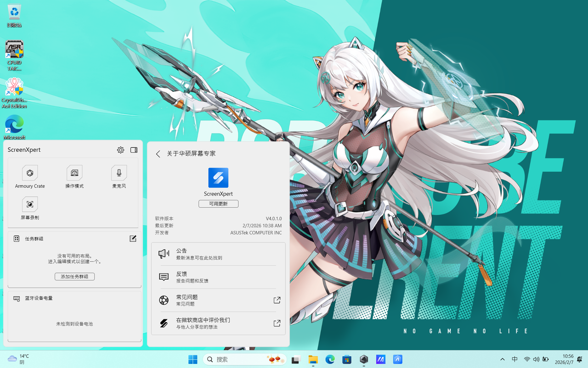Click 添加任务群组 button
588x368 pixels.
coord(74,276)
